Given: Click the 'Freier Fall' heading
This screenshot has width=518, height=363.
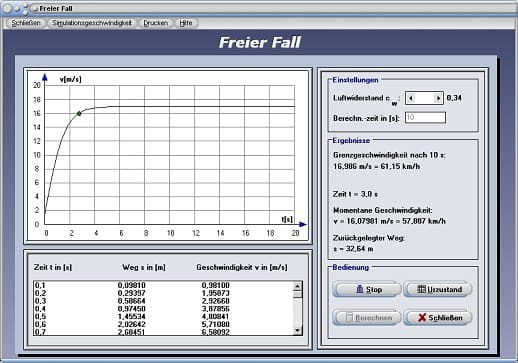Looking at the screenshot, I should coord(260,42).
